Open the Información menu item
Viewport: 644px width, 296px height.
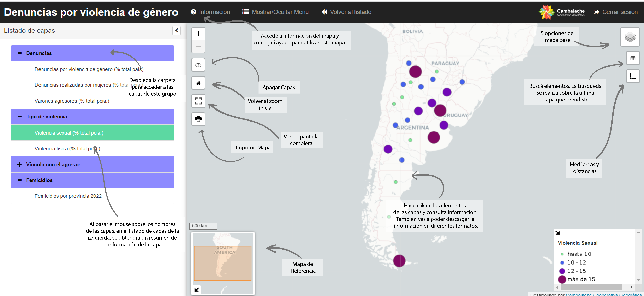(210, 12)
